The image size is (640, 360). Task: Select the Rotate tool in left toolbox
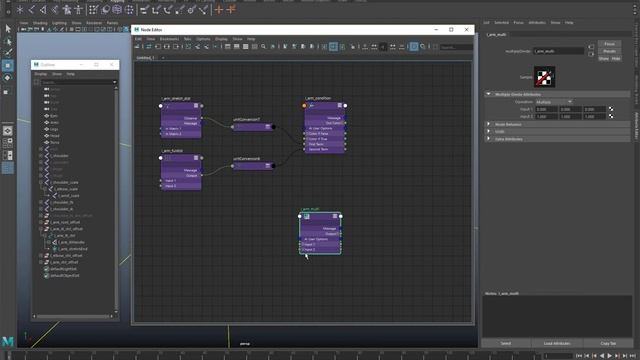coord(8,78)
